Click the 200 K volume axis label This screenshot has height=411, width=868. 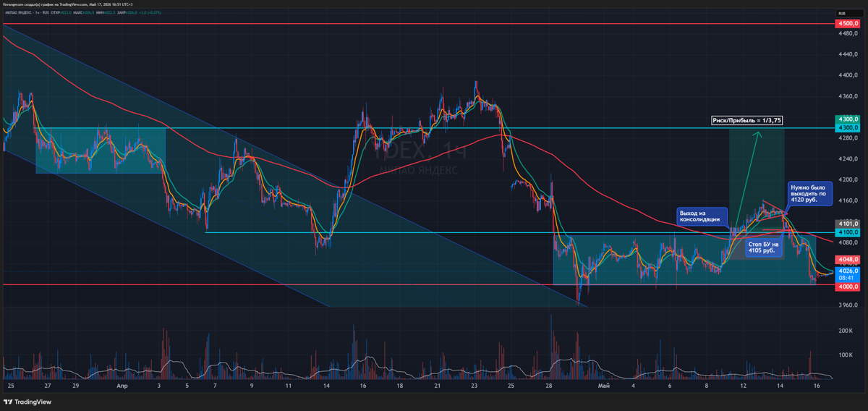pos(845,330)
